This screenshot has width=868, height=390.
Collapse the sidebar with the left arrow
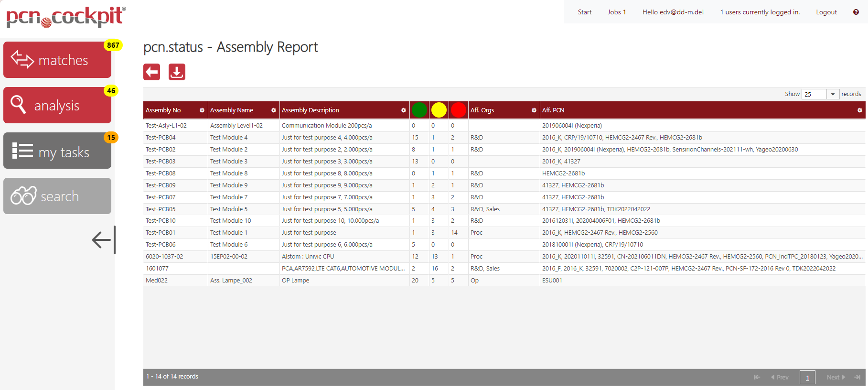tap(104, 240)
